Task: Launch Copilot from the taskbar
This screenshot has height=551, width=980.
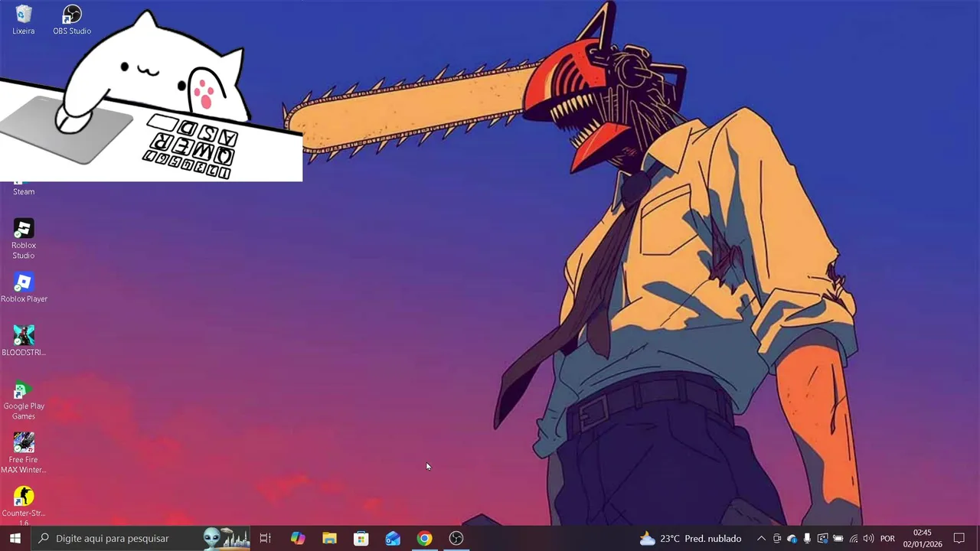Action: pyautogui.click(x=298, y=539)
